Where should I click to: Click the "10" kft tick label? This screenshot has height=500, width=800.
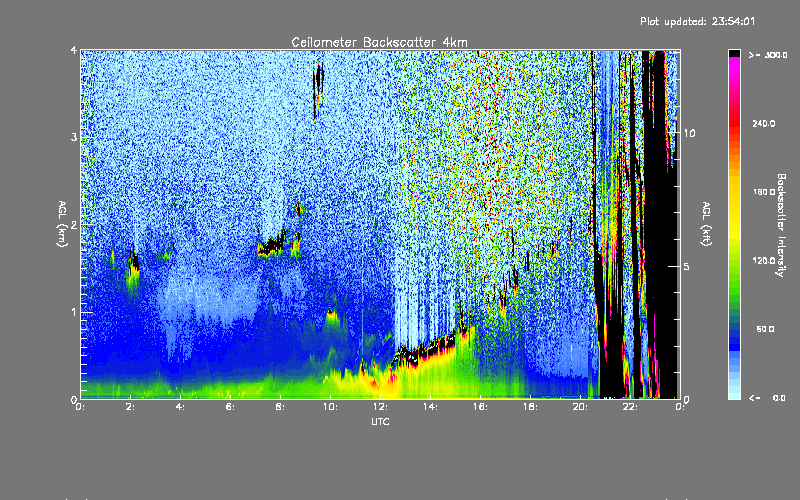click(689, 133)
